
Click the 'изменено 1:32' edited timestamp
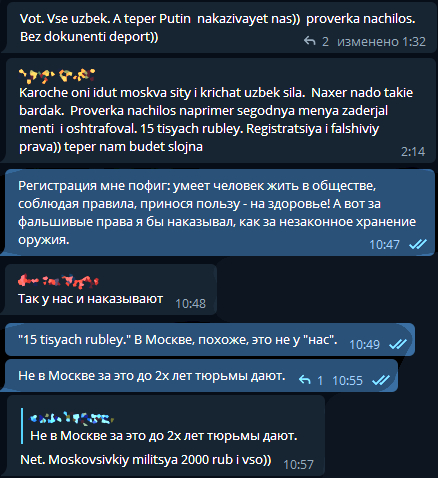point(381,42)
